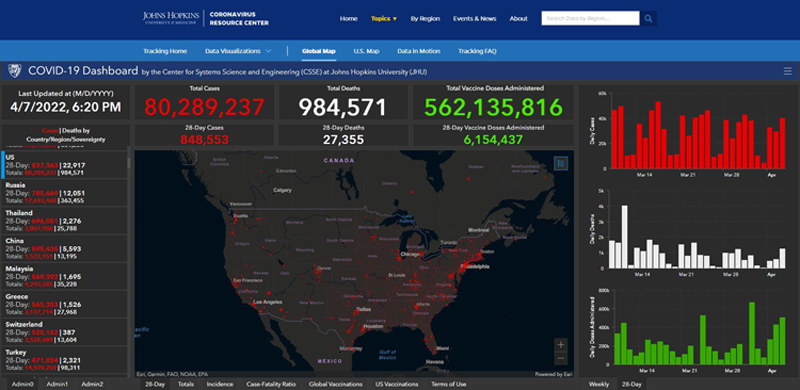
Task: Select the Turkey country row
Action: click(64, 360)
